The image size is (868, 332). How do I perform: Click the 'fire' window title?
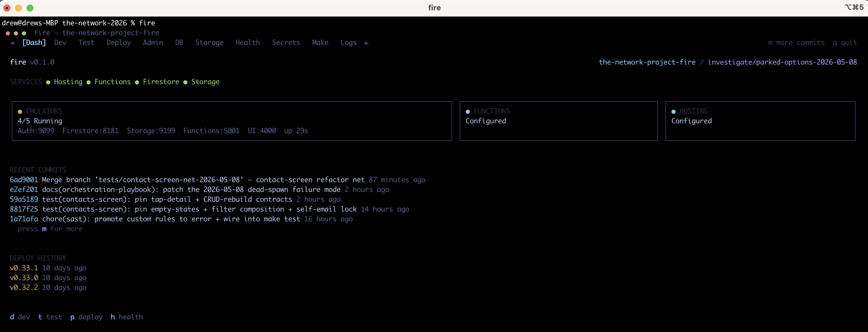click(x=434, y=7)
